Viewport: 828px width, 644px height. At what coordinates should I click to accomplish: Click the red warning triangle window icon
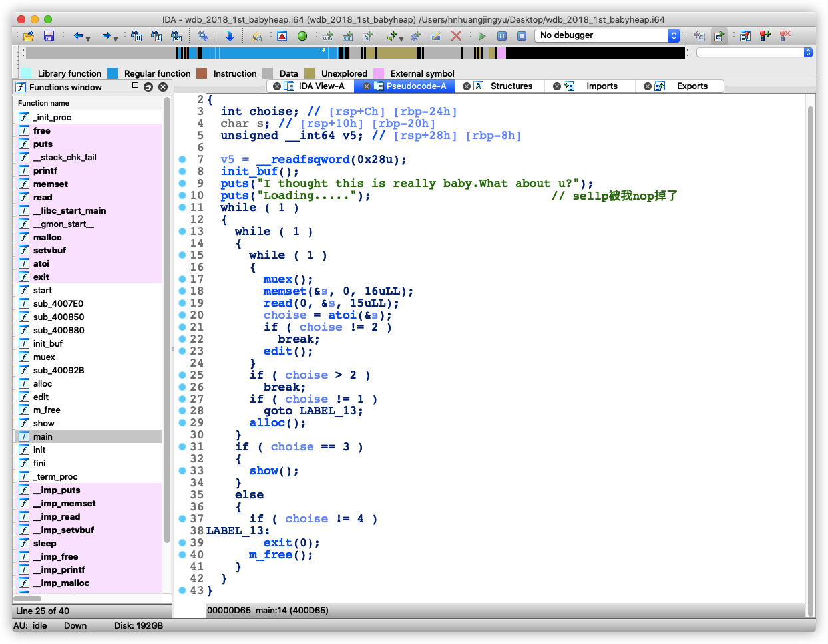coord(282,36)
